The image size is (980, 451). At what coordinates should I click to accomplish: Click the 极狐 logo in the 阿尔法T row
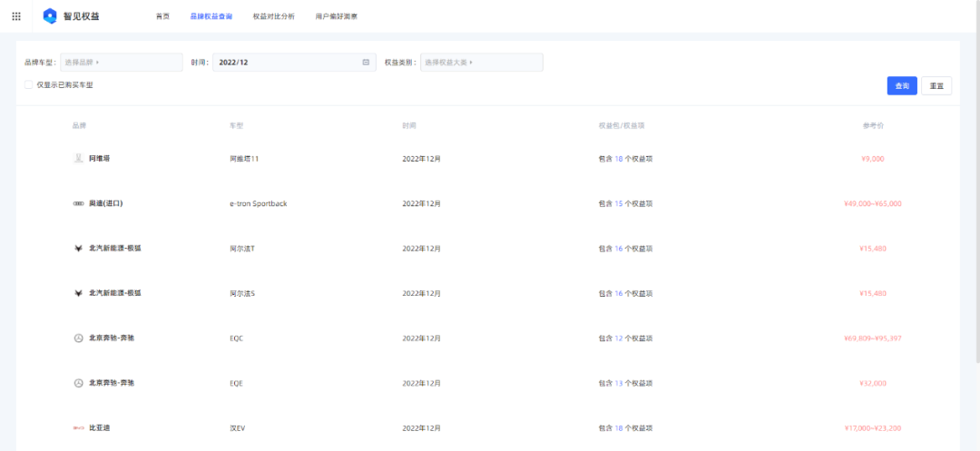(x=78, y=249)
